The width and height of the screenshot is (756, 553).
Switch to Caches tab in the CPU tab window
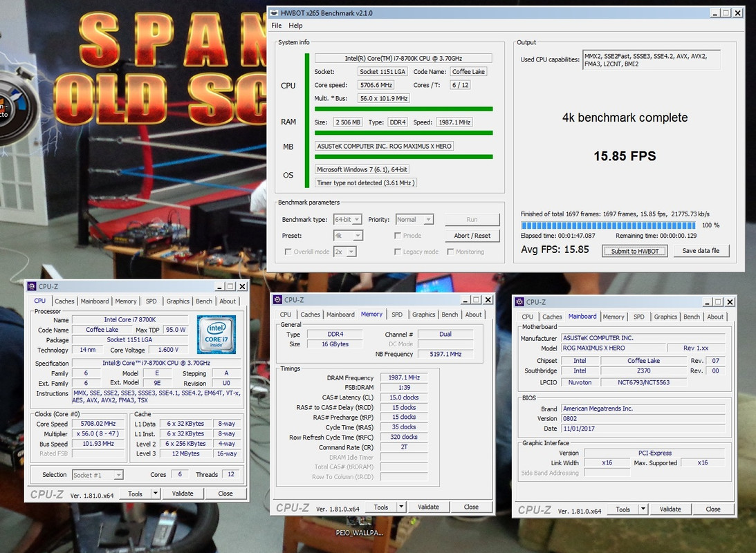coord(64,301)
